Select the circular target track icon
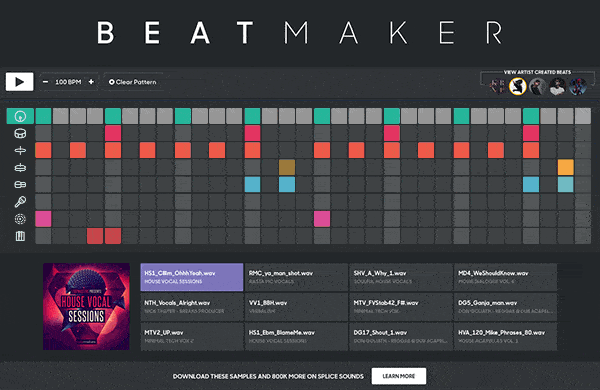 coord(20,219)
